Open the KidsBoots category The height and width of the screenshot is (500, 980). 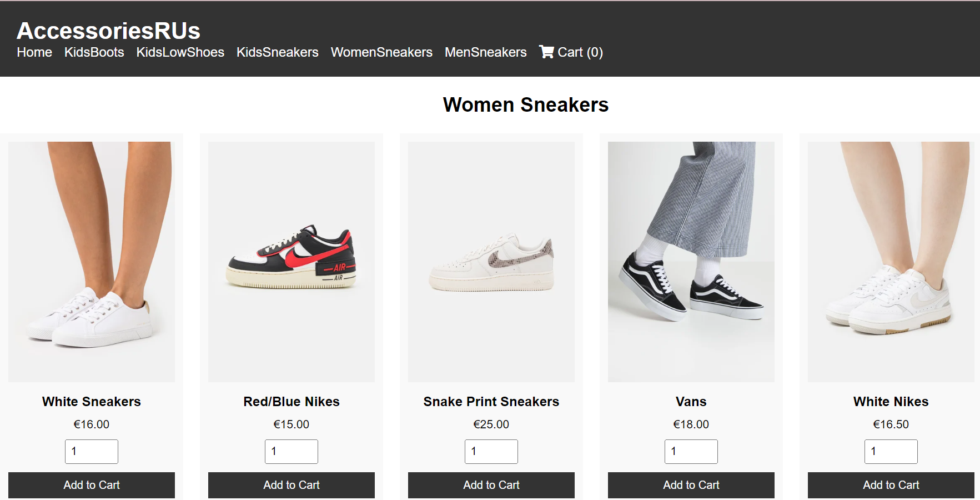94,52
